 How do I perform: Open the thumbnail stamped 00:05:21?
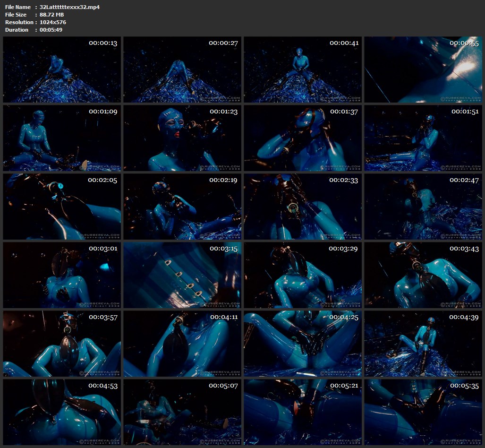303,413
